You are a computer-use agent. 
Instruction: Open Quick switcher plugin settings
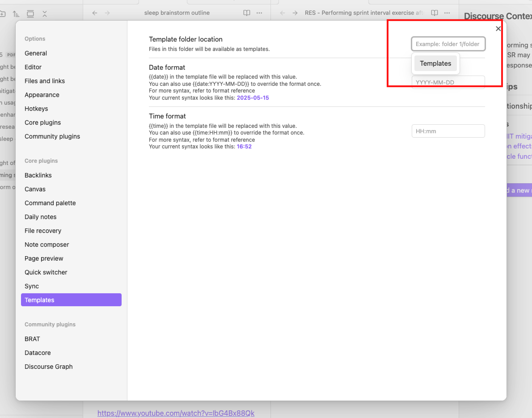(46, 272)
